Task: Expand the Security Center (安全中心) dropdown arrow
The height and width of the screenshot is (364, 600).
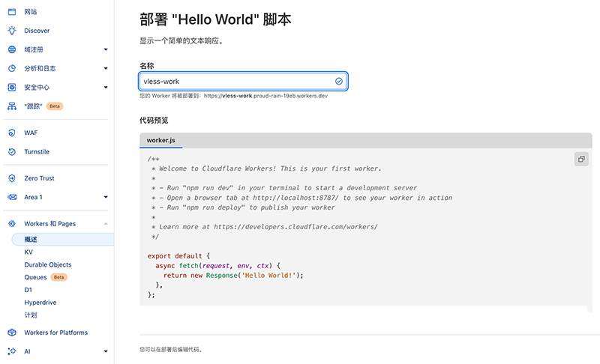Action: [x=106, y=87]
